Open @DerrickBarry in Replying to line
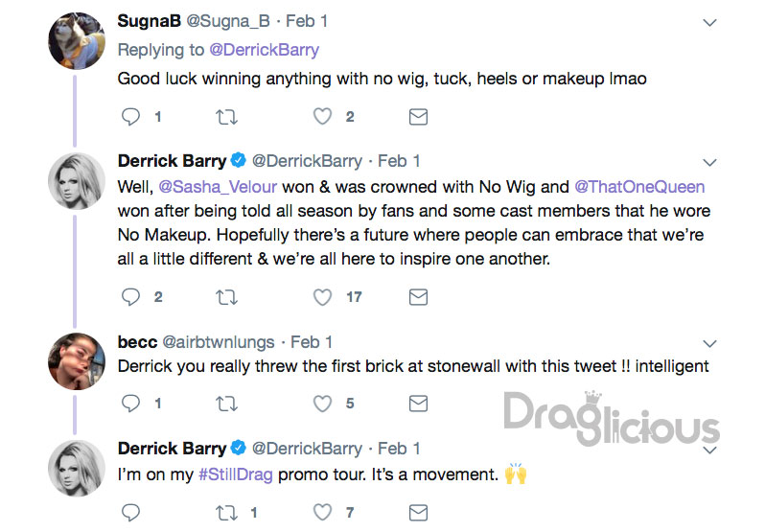 (x=264, y=50)
